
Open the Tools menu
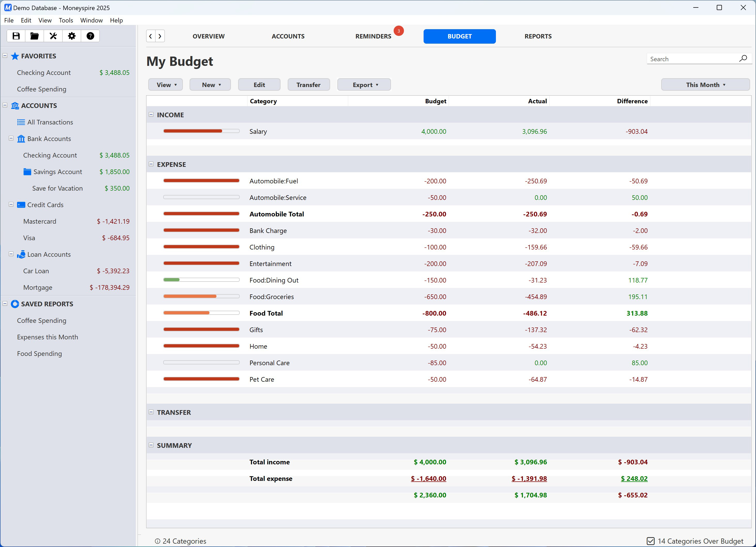[x=66, y=20]
